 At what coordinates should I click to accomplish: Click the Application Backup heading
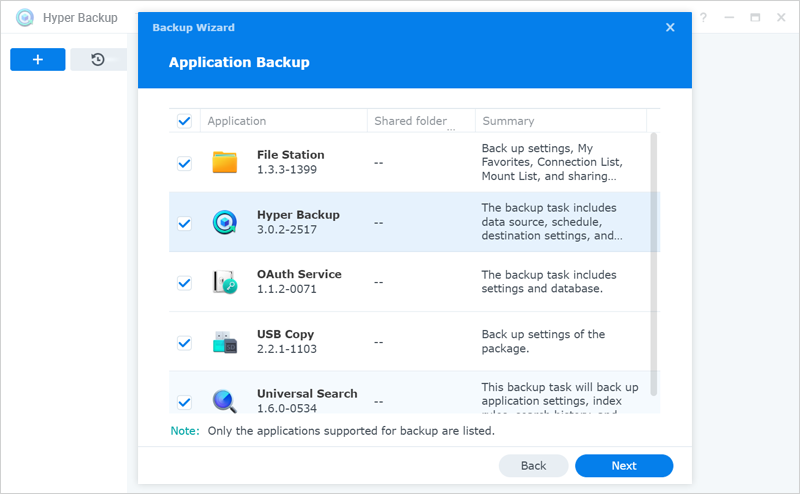[x=239, y=62]
